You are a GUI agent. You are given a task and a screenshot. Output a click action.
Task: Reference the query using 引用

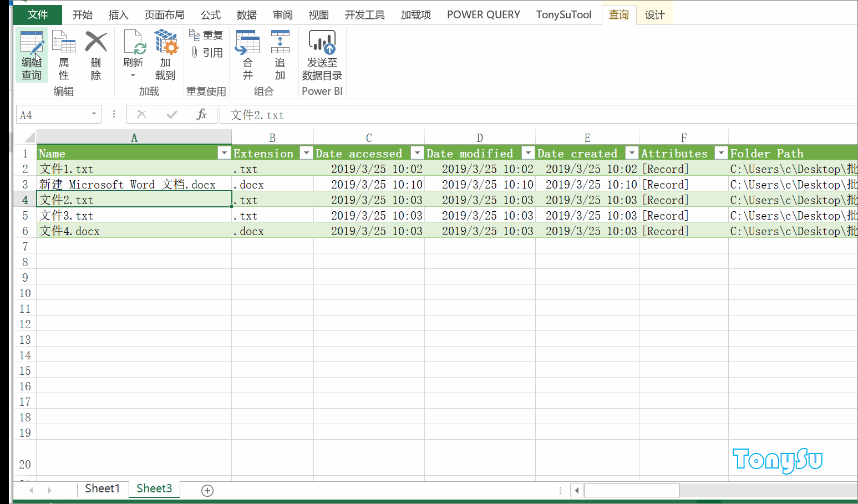[206, 53]
